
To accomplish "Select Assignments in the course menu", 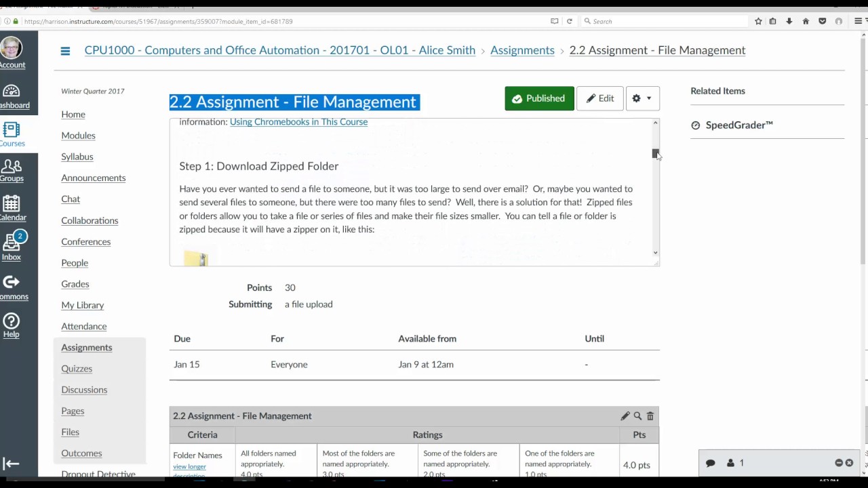I will coord(87,347).
